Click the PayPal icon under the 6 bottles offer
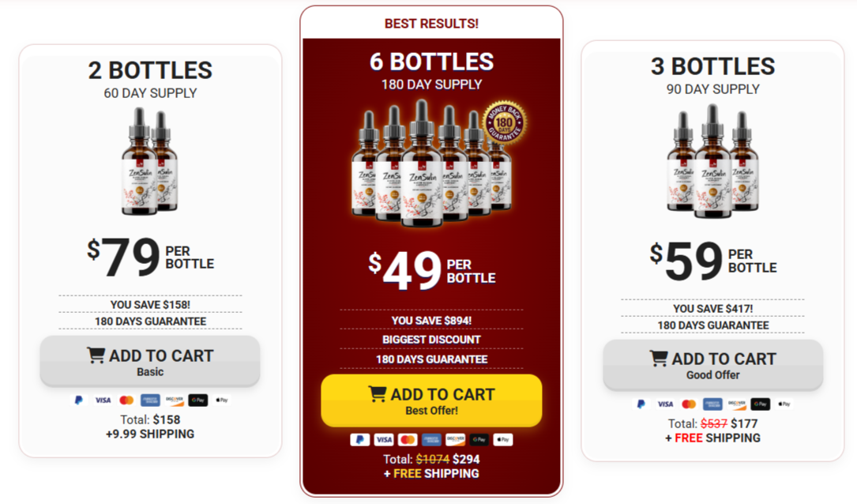Screen dimensions: 857x504 tap(359, 439)
